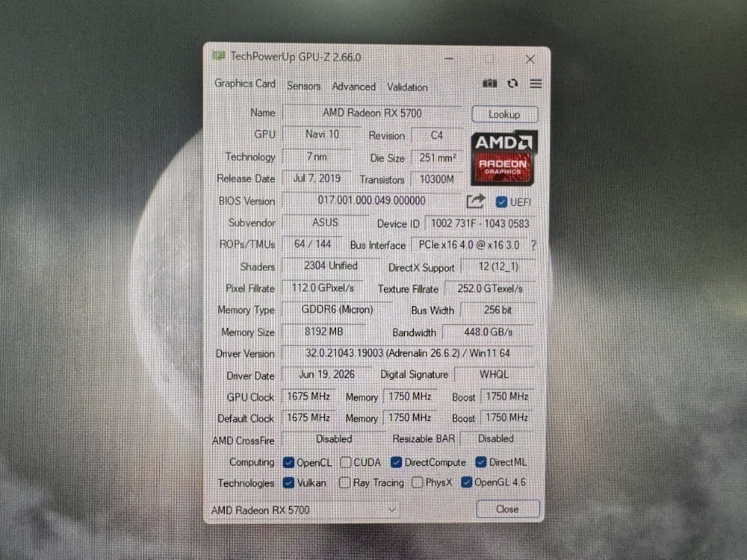This screenshot has width=747, height=560.
Task: Click the AMD CrossFire value Disabled
Action: click(x=334, y=438)
